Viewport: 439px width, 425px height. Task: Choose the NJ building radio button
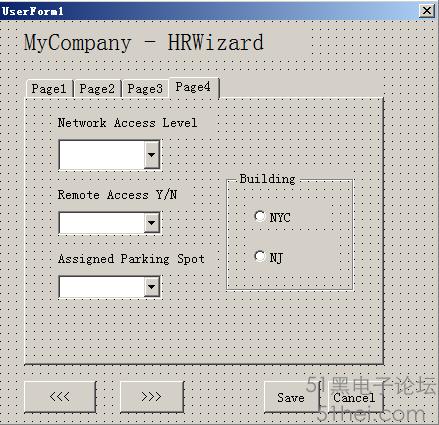260,256
